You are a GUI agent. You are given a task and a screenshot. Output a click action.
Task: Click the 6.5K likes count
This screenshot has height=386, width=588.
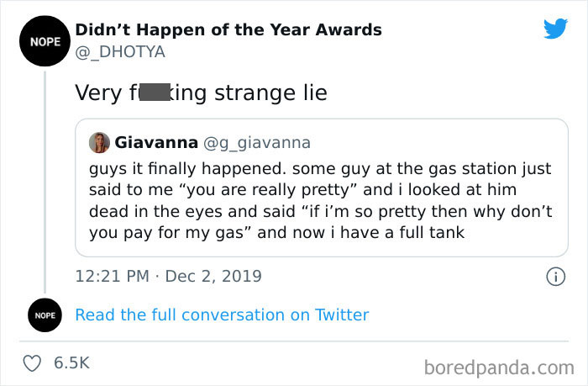click(x=71, y=362)
